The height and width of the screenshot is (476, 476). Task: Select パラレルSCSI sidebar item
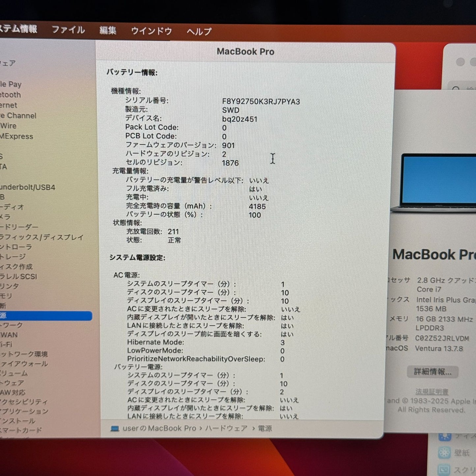click(x=18, y=276)
